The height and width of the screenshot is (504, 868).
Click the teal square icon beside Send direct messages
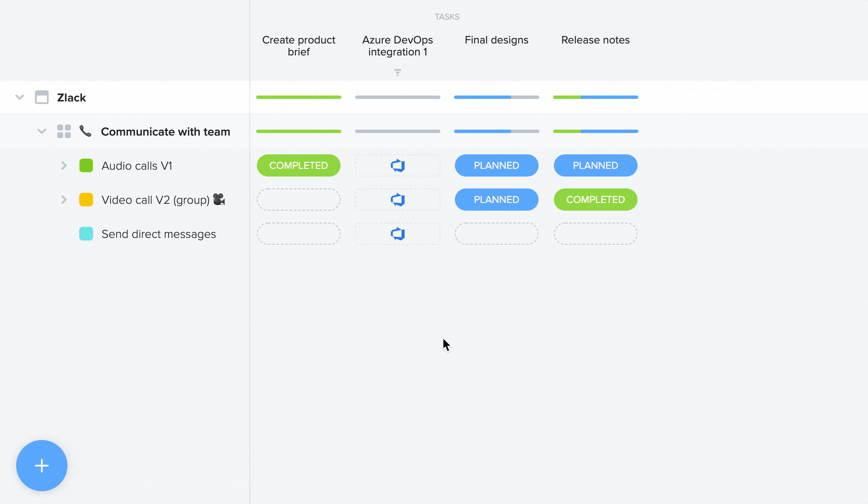click(86, 234)
